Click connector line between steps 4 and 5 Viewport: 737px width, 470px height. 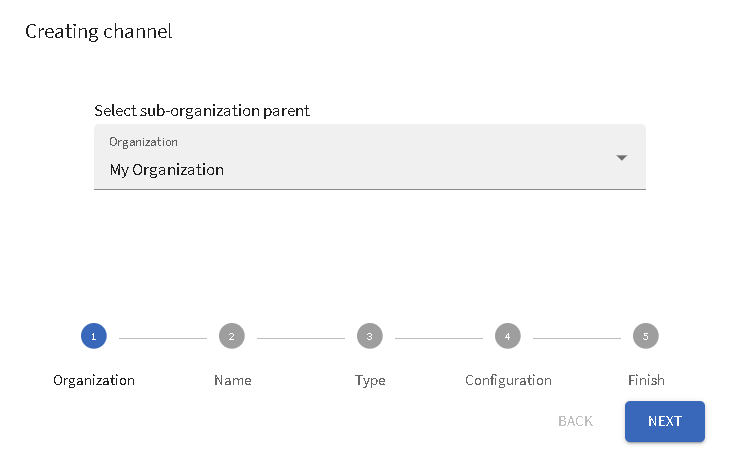[577, 338]
